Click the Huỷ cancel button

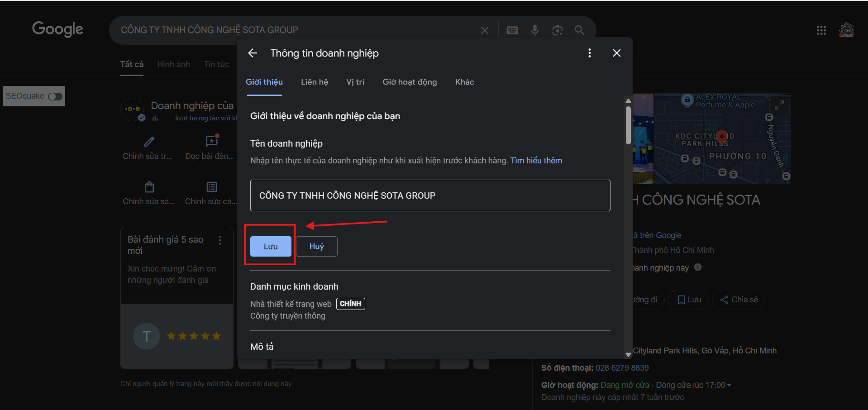point(317,246)
